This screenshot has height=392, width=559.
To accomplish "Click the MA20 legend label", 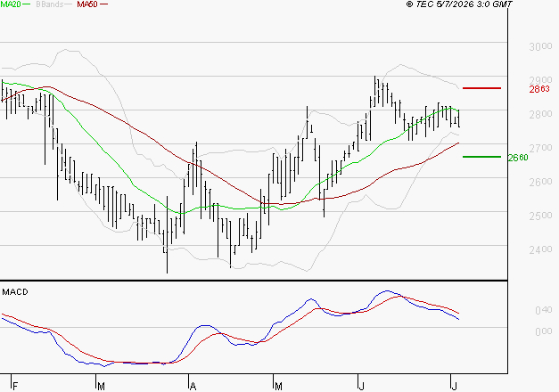I will (x=11, y=4).
